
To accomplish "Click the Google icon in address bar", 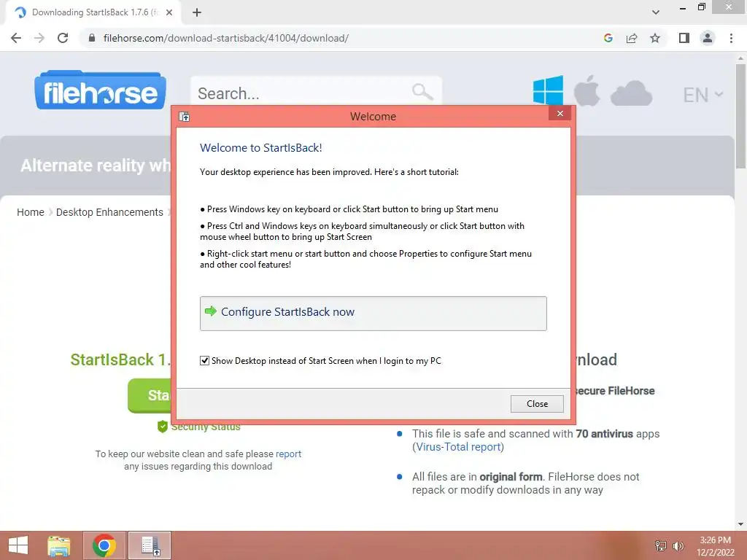I will tap(608, 38).
